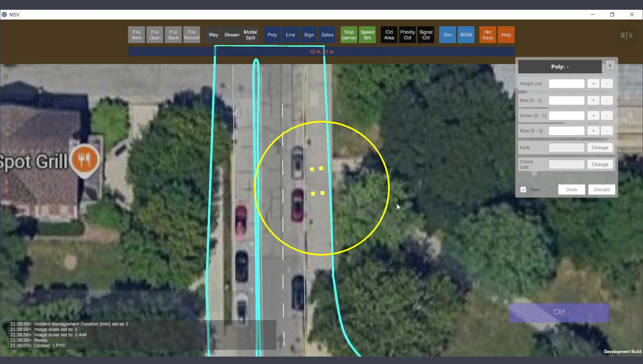The height and width of the screenshot is (364, 643).
Task: Click the File Save button
Action: point(173,35)
